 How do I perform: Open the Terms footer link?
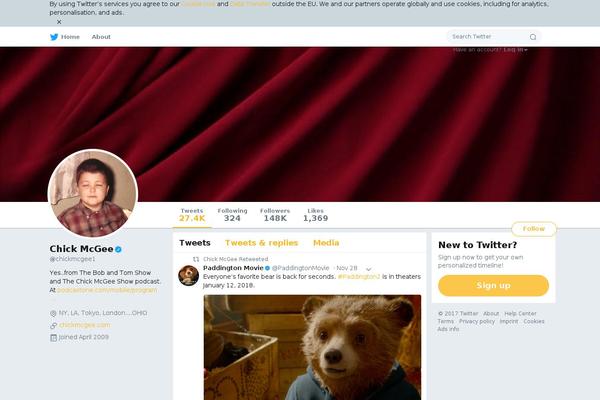tap(445, 322)
